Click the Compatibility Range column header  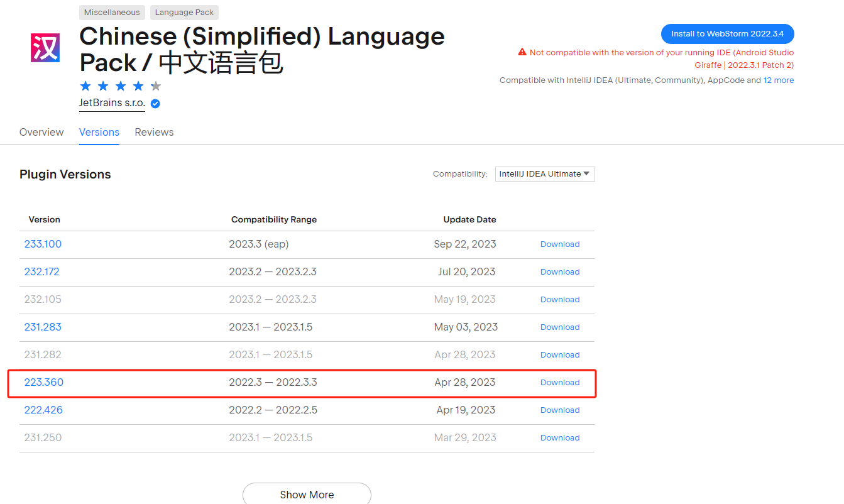point(274,219)
